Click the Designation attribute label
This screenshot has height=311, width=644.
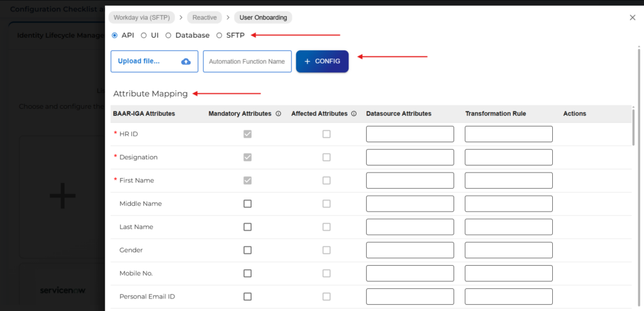click(138, 157)
